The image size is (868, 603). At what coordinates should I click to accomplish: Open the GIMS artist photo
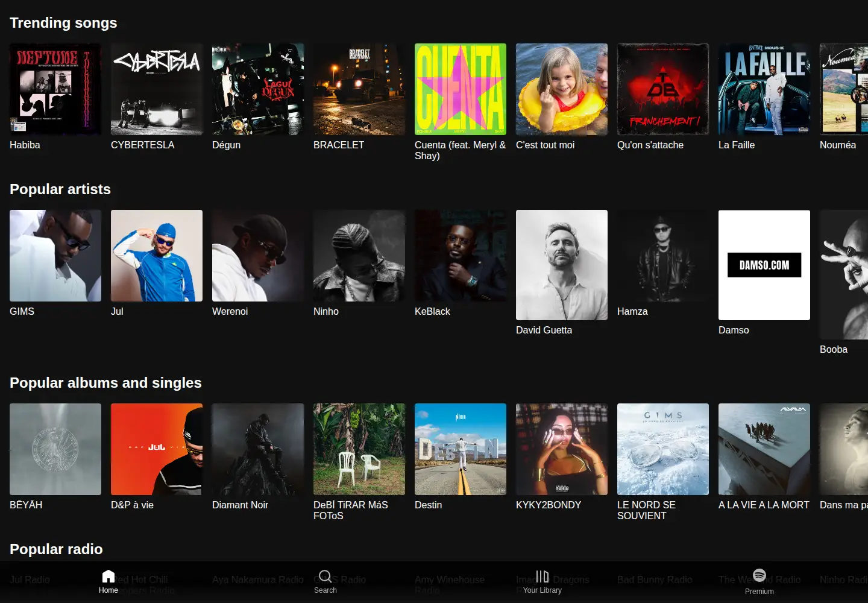tap(55, 256)
